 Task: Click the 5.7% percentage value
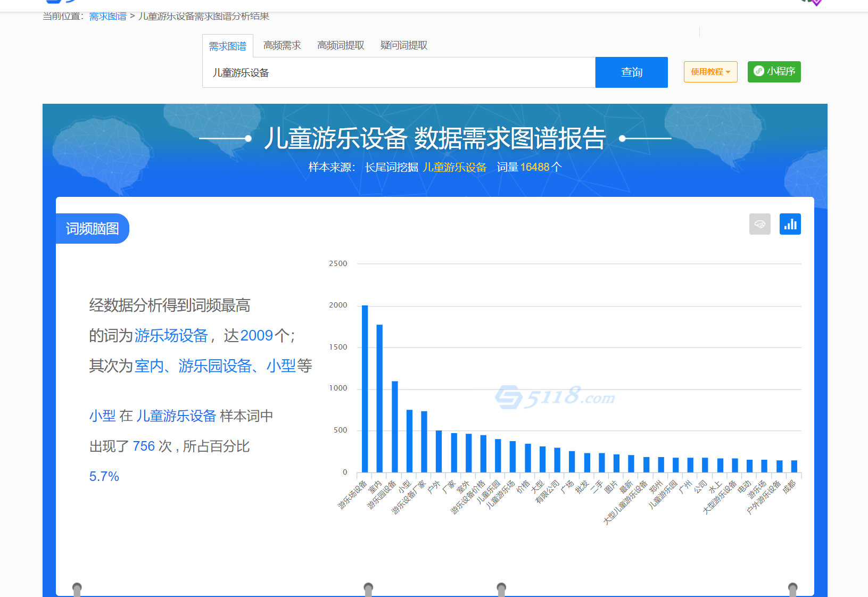tap(104, 476)
